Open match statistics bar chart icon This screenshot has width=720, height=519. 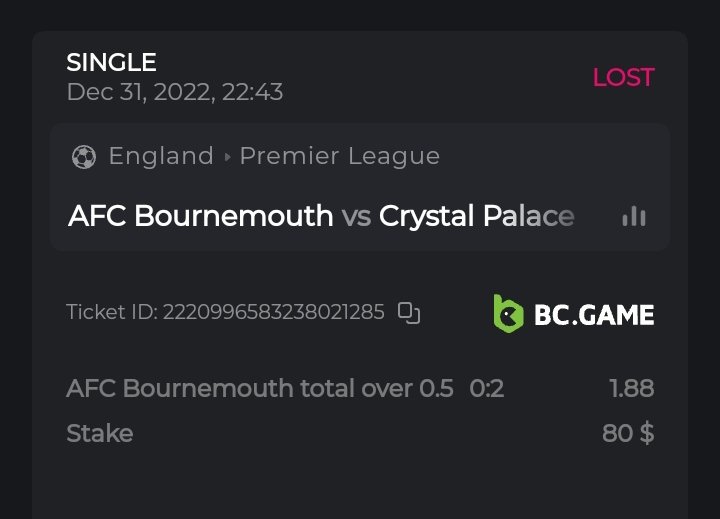pyautogui.click(x=634, y=216)
